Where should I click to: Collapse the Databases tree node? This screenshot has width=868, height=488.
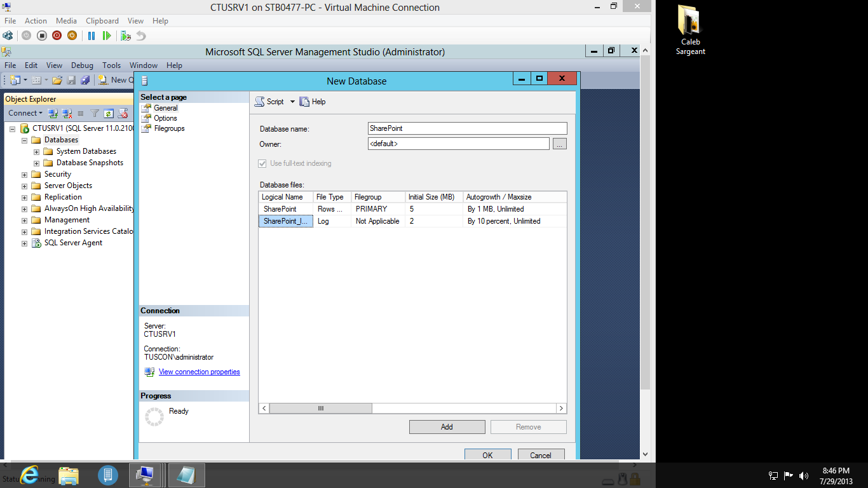point(24,140)
